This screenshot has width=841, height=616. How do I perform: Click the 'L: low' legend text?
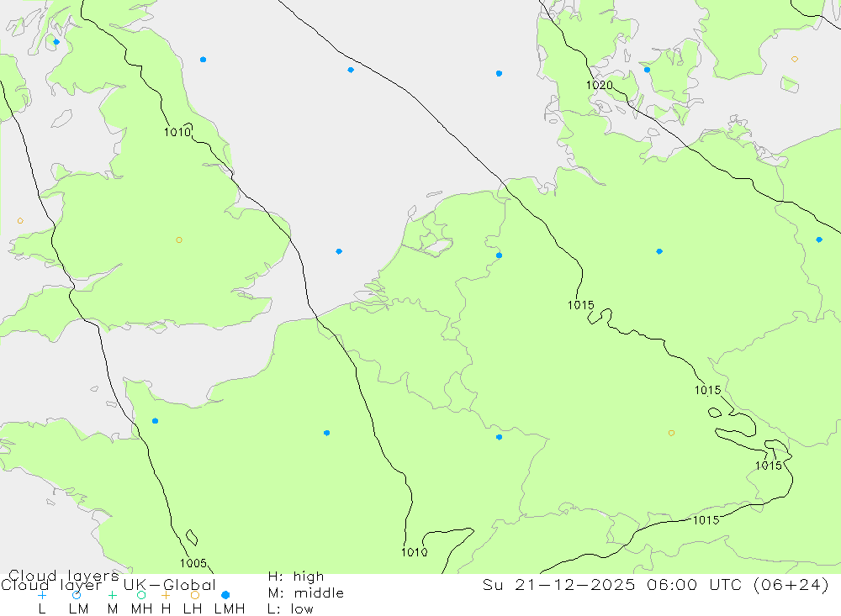290,609
